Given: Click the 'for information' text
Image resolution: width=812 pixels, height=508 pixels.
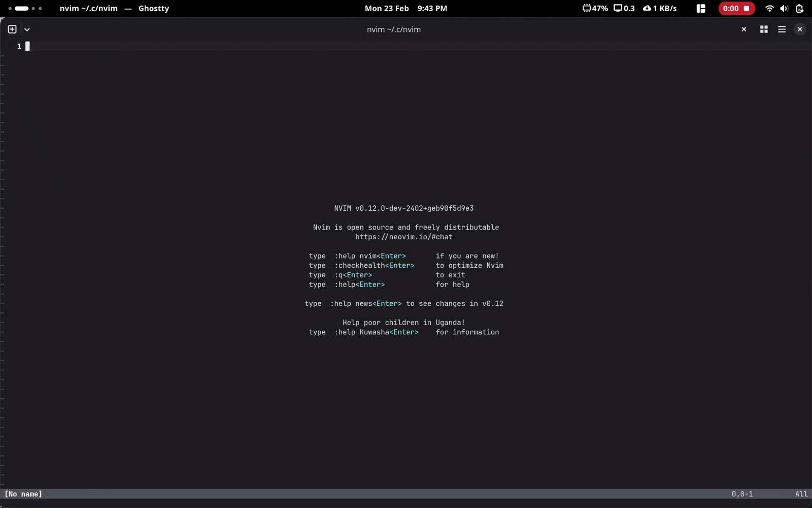Looking at the screenshot, I should pos(467,332).
